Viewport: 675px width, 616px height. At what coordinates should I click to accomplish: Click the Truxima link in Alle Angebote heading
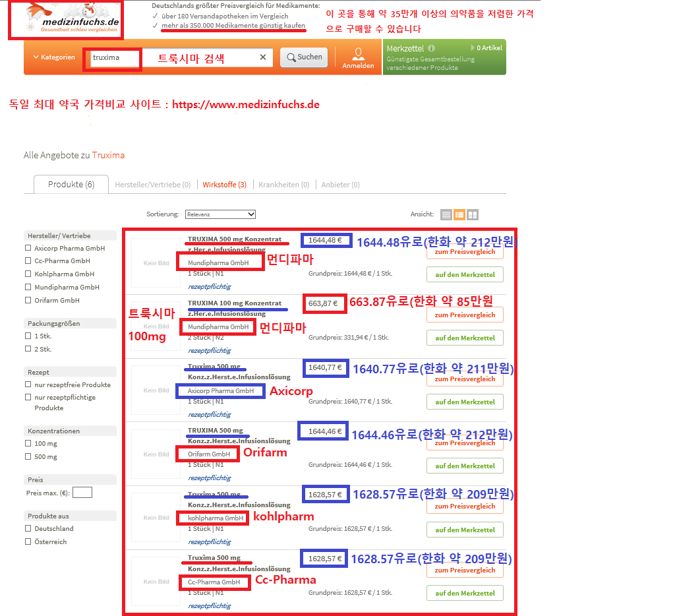pyautogui.click(x=109, y=155)
